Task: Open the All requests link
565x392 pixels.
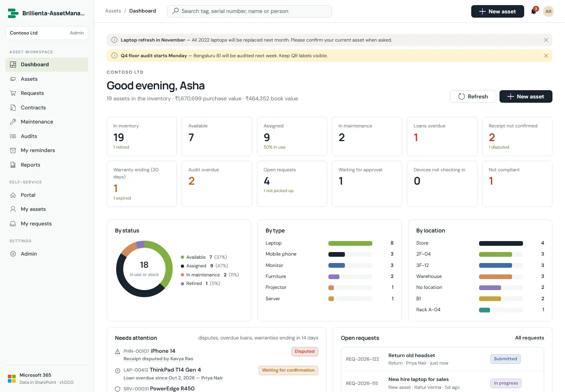Action: 530,338
